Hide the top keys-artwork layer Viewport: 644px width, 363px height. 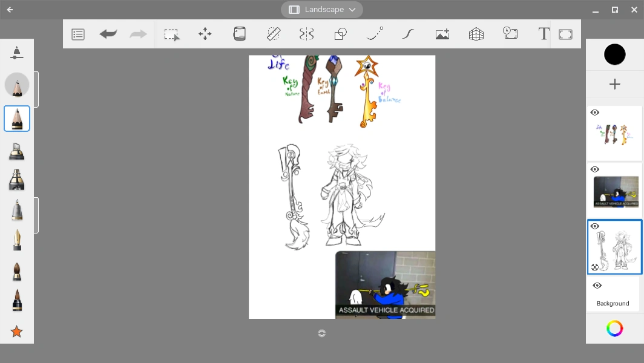594,113
